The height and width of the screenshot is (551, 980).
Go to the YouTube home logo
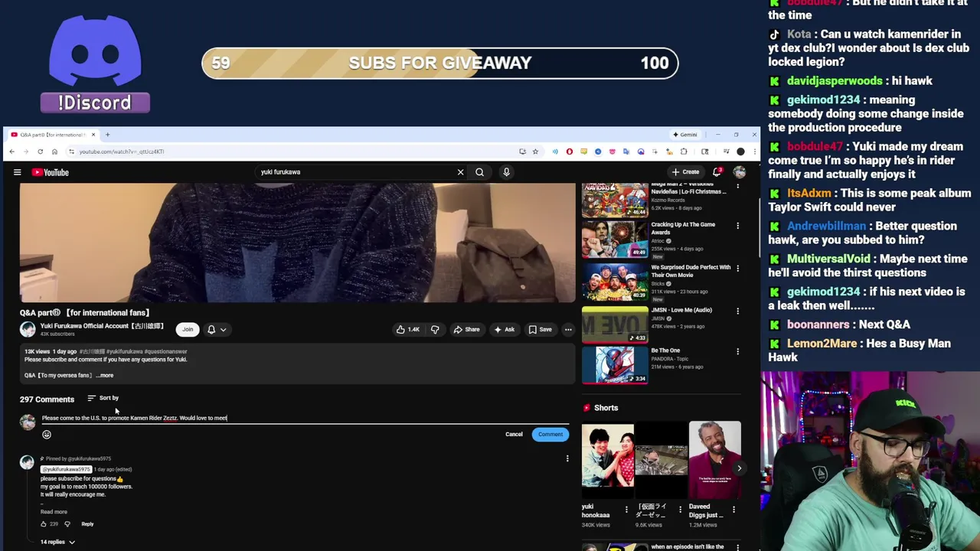pos(51,172)
